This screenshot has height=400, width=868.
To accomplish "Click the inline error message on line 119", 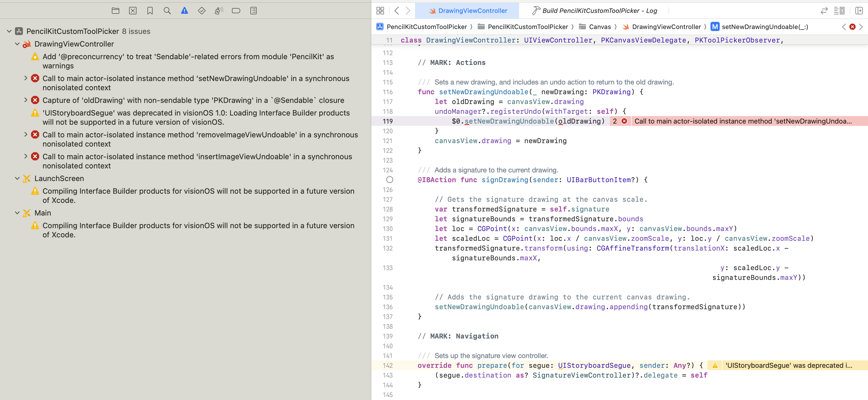I will (x=743, y=121).
